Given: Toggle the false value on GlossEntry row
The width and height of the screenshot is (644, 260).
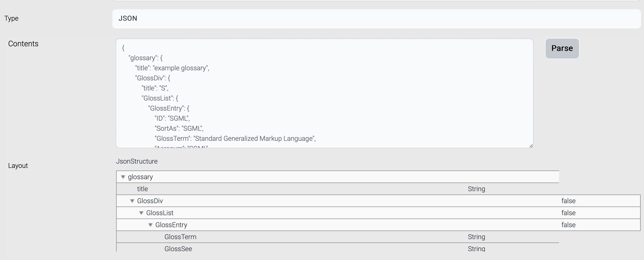Looking at the screenshot, I should [x=568, y=225].
